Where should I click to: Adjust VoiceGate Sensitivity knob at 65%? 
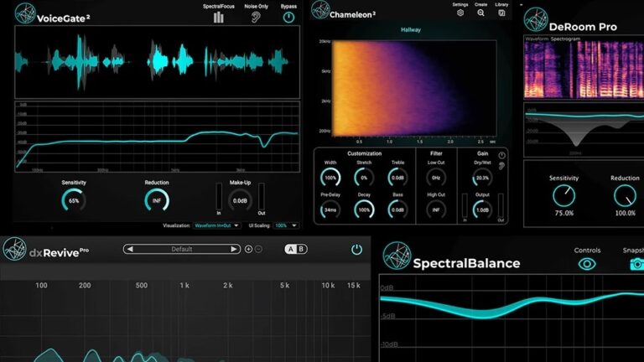click(74, 201)
